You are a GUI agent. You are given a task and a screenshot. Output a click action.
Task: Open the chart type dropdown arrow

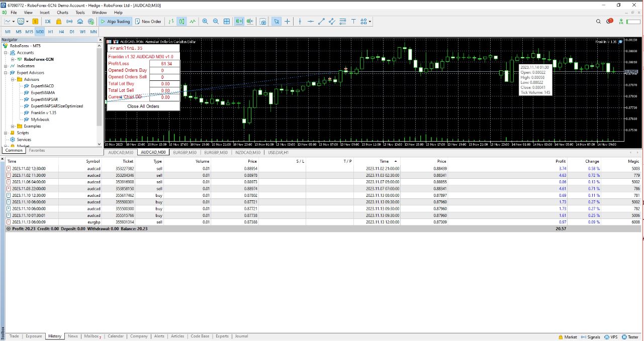(14, 22)
